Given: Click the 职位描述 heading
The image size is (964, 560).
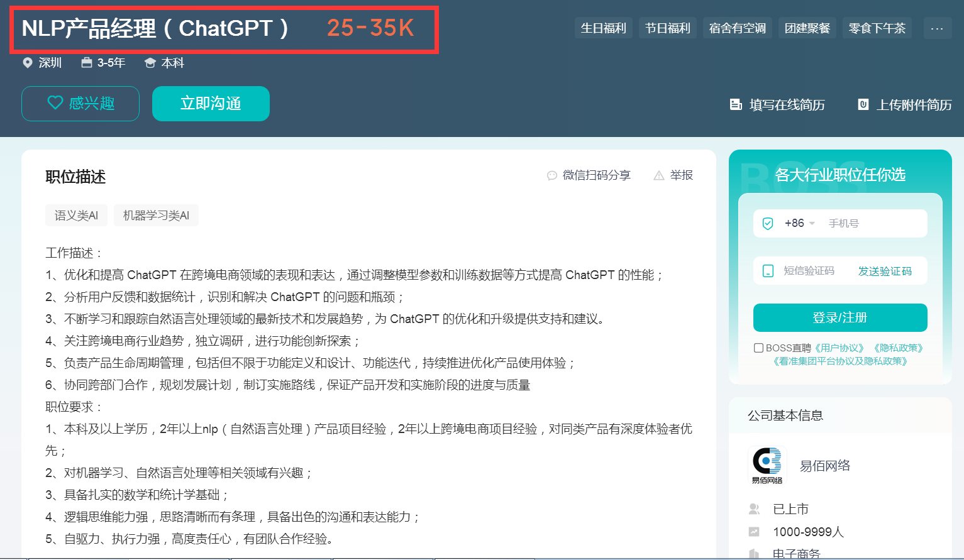Looking at the screenshot, I should click(75, 177).
